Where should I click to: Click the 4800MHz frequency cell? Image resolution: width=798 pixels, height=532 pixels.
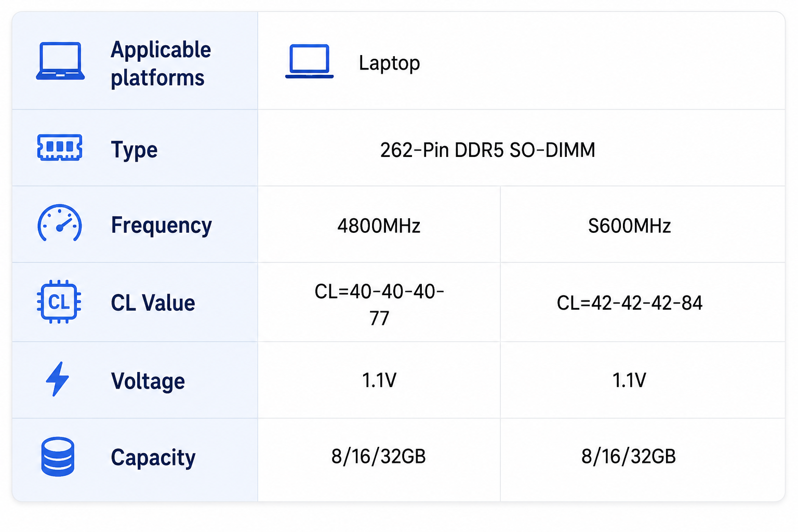(379, 225)
